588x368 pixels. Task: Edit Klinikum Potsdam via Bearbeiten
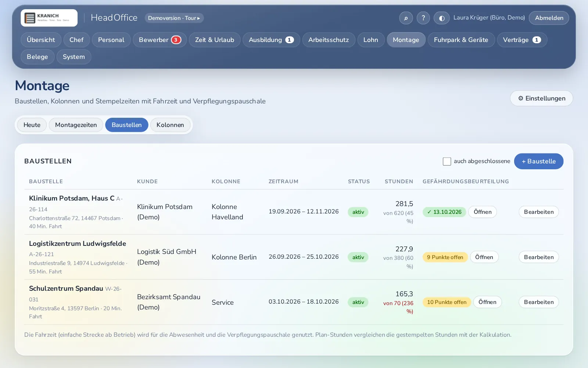(539, 212)
